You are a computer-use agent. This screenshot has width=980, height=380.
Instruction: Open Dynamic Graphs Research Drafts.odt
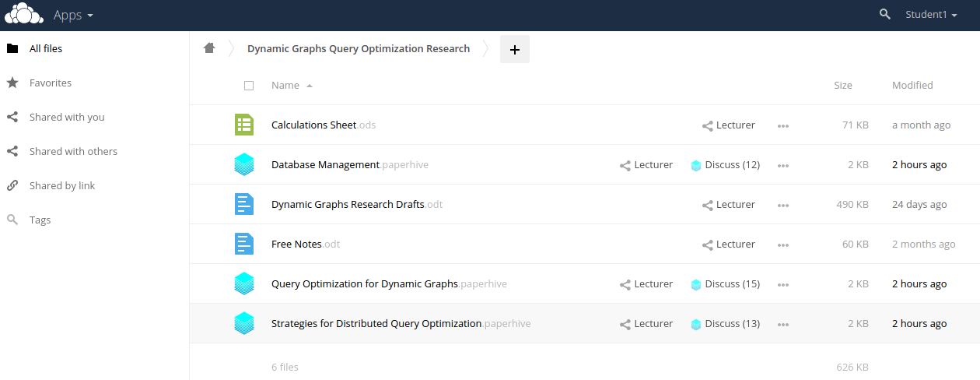(357, 204)
